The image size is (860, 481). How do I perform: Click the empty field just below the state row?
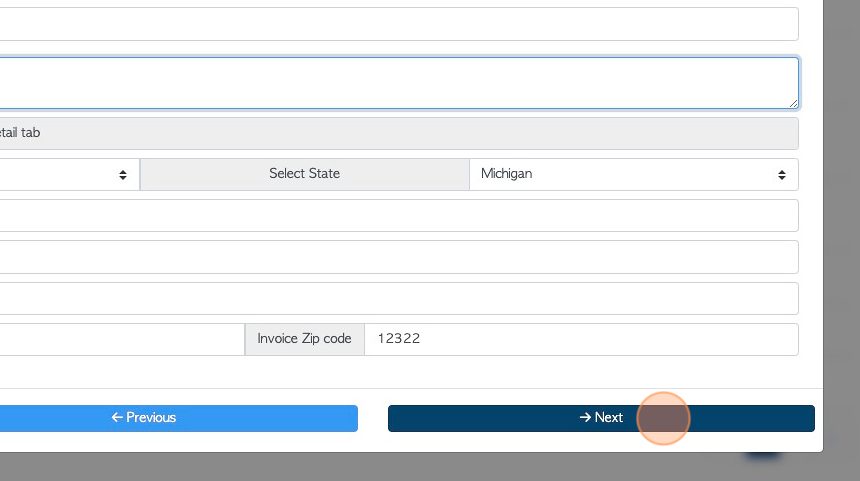[x=399, y=216]
